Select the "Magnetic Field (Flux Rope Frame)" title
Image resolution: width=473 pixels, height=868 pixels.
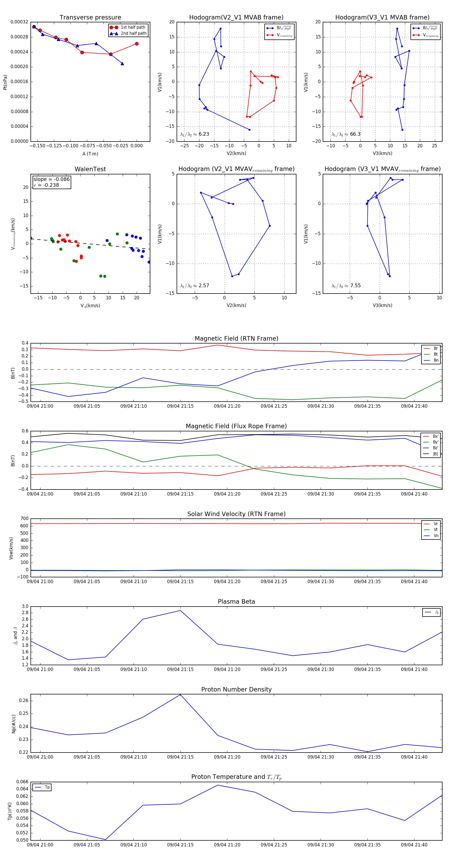point(236,426)
